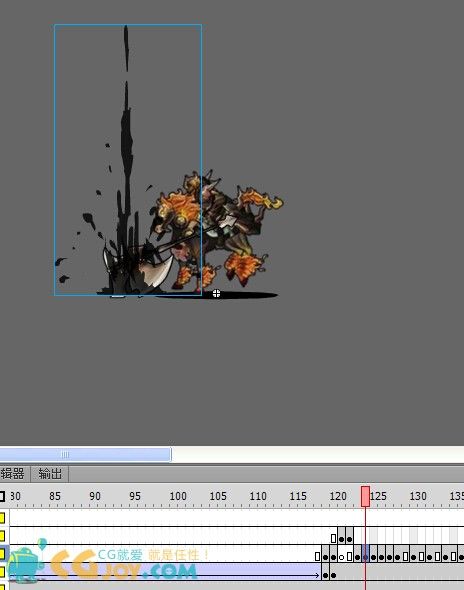Toggle outline square of the tween layer
The image size is (464, 590).
pos(2,572)
